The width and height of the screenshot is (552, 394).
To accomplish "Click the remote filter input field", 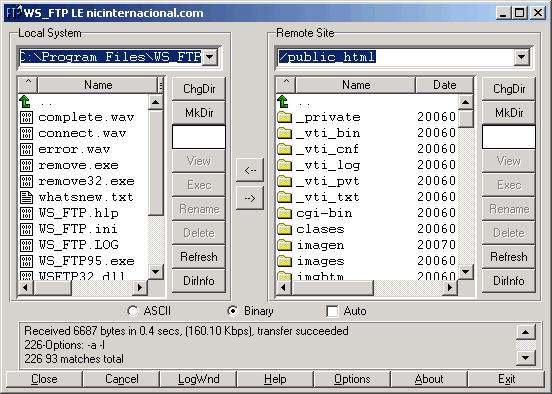I will 509,137.
